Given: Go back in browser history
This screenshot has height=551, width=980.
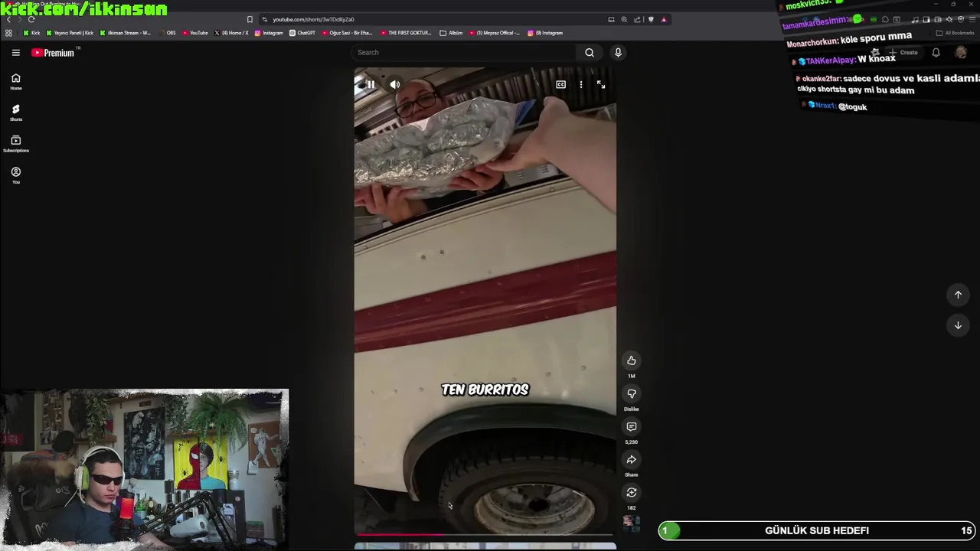Looking at the screenshot, I should [8, 19].
